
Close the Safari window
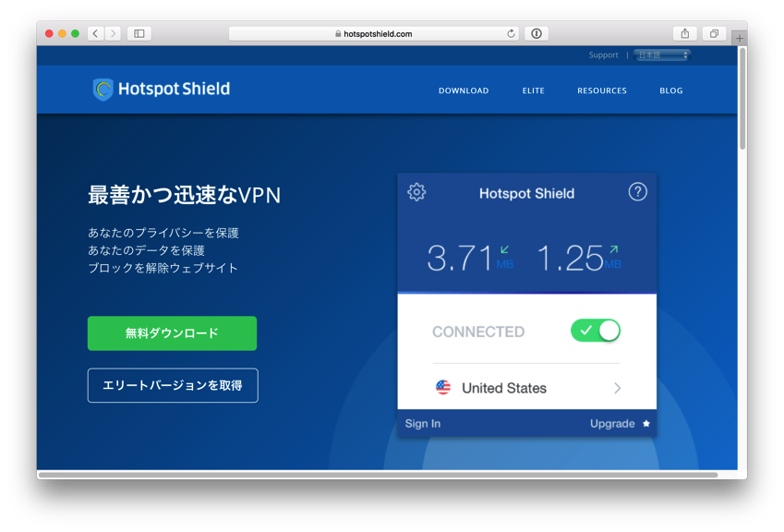[49, 33]
